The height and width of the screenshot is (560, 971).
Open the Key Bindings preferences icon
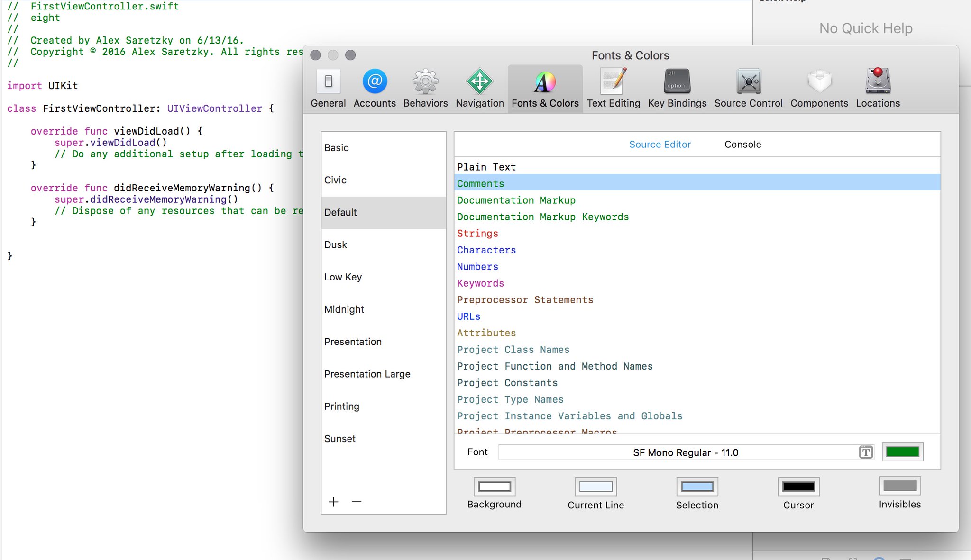[x=677, y=82]
